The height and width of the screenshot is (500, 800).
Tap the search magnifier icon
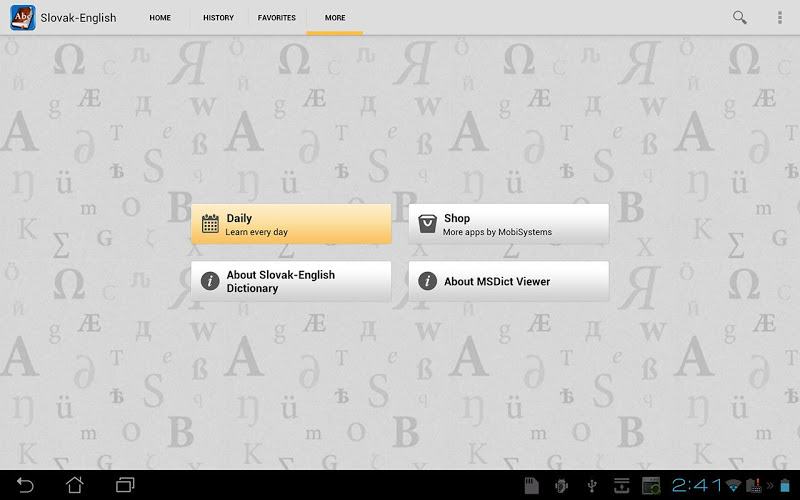coord(739,17)
